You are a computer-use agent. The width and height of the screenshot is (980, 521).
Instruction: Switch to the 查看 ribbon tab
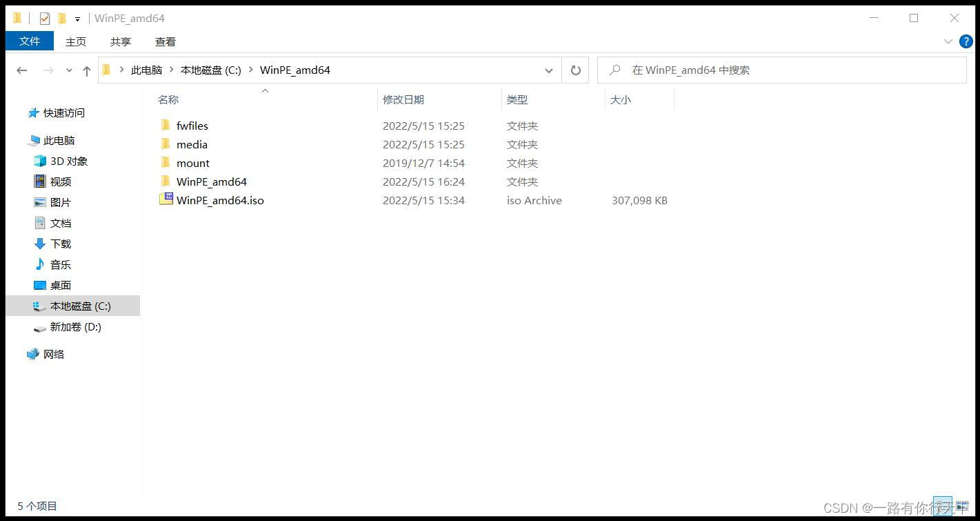click(165, 41)
